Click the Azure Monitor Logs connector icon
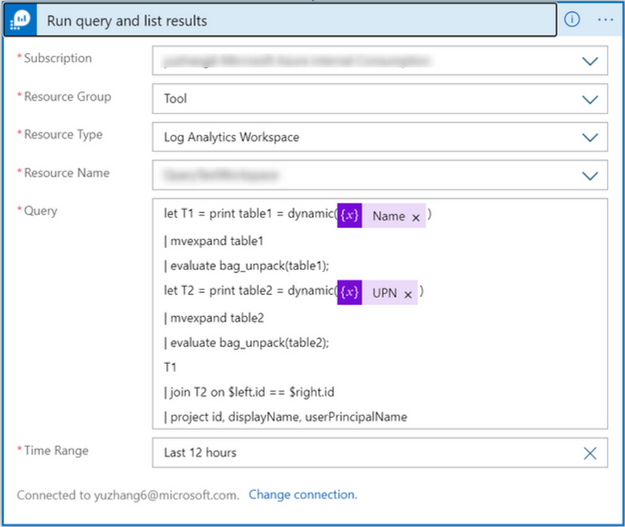 pos(22,20)
